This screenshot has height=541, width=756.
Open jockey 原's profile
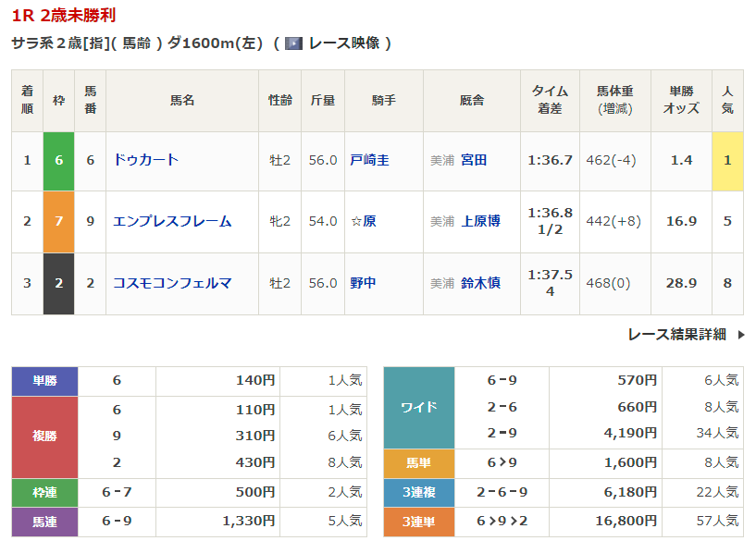369,221
